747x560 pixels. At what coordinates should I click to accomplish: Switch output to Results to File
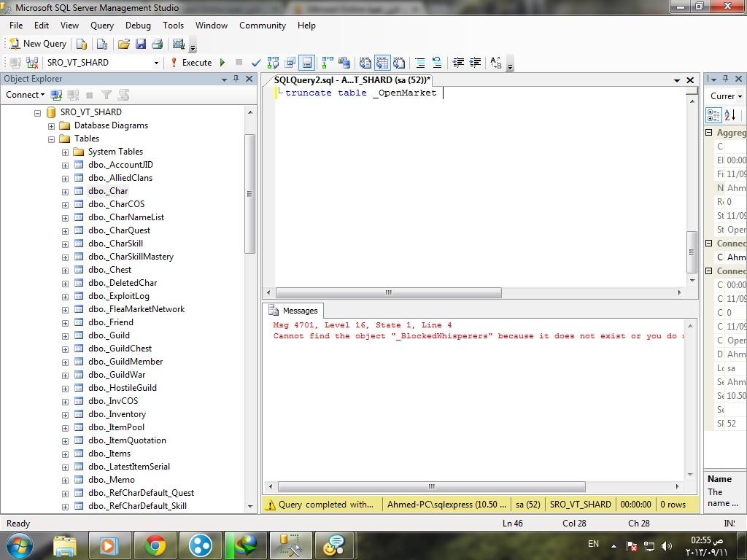pos(399,63)
